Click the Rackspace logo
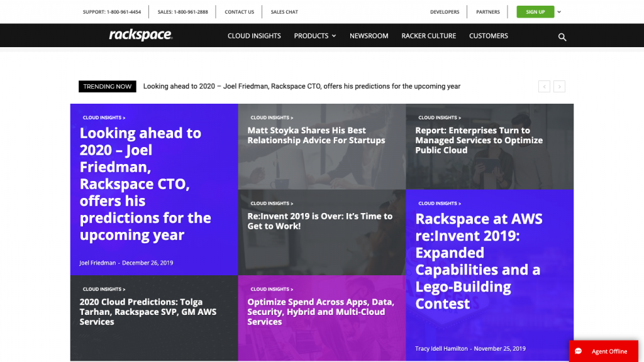Viewport: 644px width, 362px height. [x=140, y=35]
